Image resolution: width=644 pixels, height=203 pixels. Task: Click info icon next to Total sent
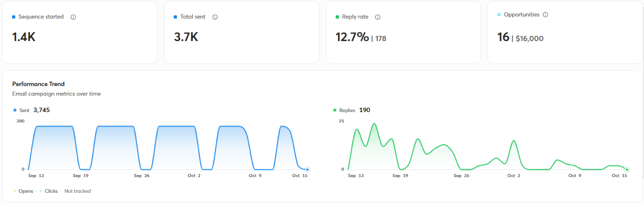tap(215, 17)
